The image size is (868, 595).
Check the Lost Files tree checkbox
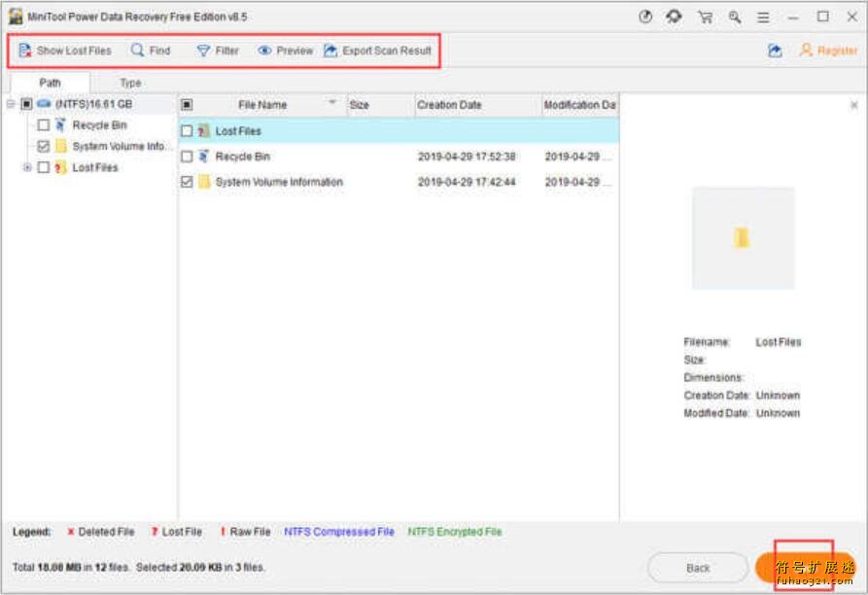coord(43,167)
